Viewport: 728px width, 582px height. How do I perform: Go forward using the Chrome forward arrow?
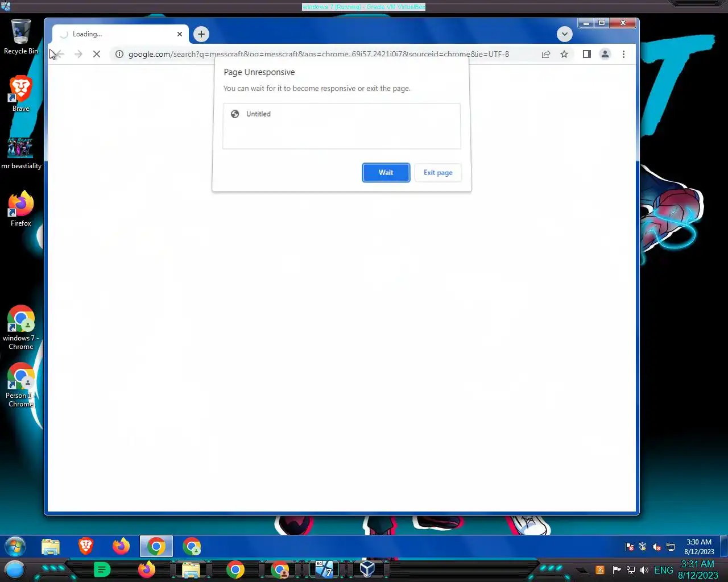(78, 54)
